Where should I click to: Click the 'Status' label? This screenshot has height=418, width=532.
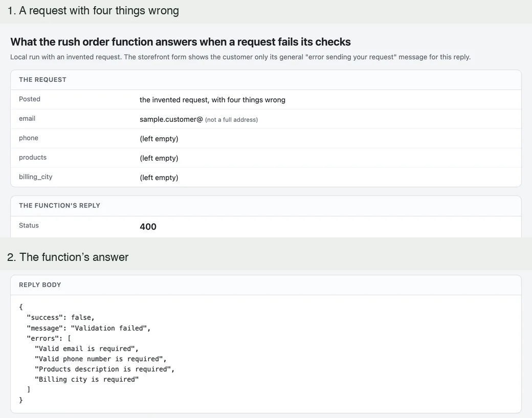click(29, 226)
